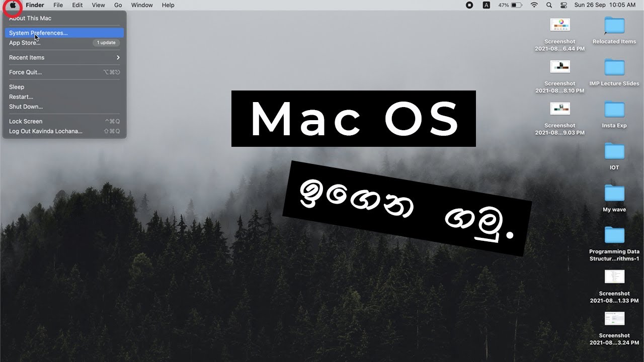644x362 pixels.
Task: Choose About This Mac
Action: [64, 18]
